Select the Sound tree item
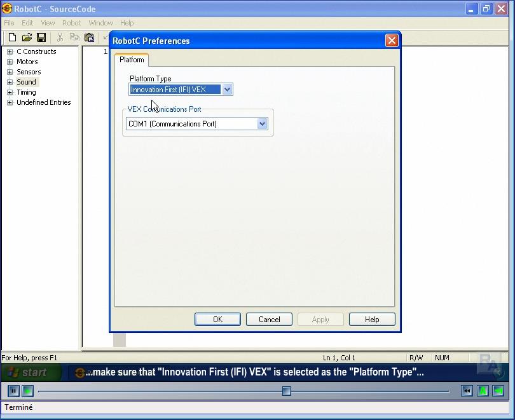Viewport: 515px width, 420px height. pyautogui.click(x=26, y=82)
